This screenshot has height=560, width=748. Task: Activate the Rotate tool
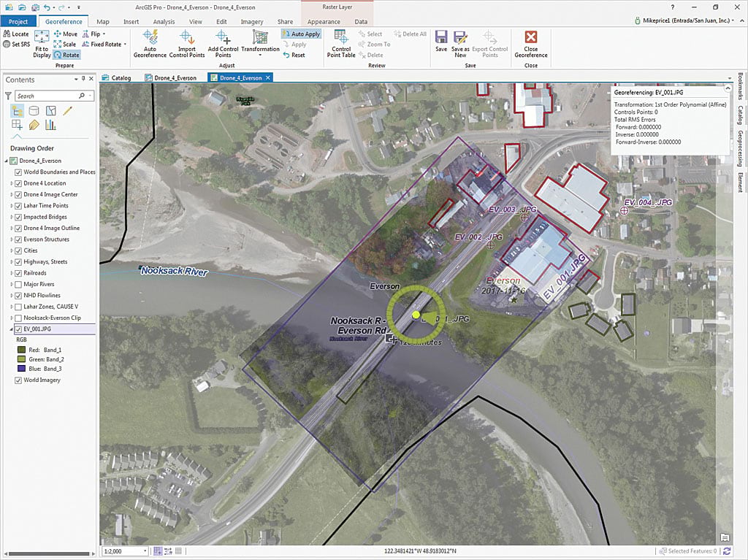point(66,55)
